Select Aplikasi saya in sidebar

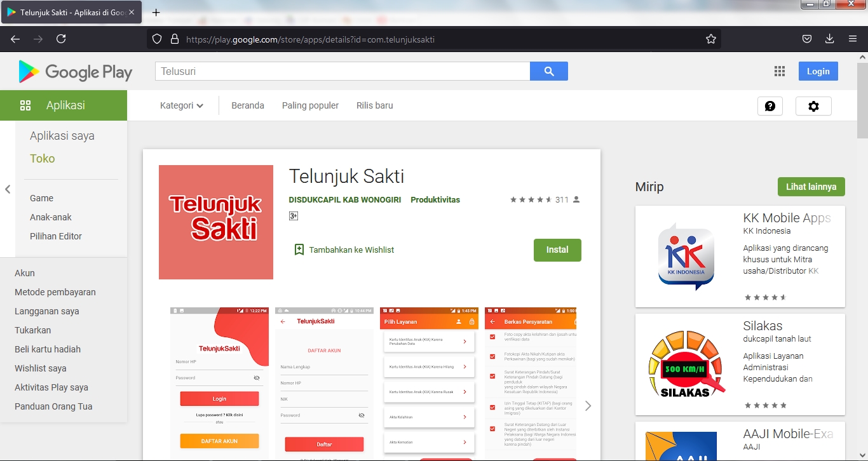click(62, 136)
